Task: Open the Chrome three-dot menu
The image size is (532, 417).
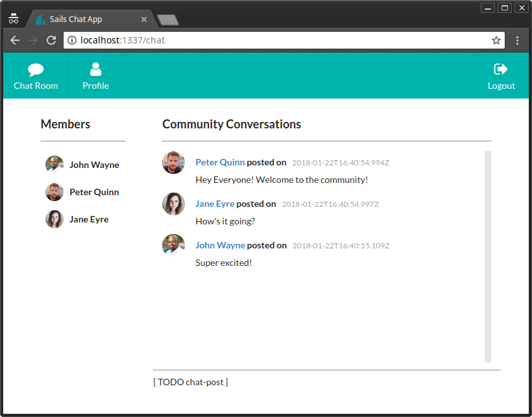Action: (x=517, y=40)
